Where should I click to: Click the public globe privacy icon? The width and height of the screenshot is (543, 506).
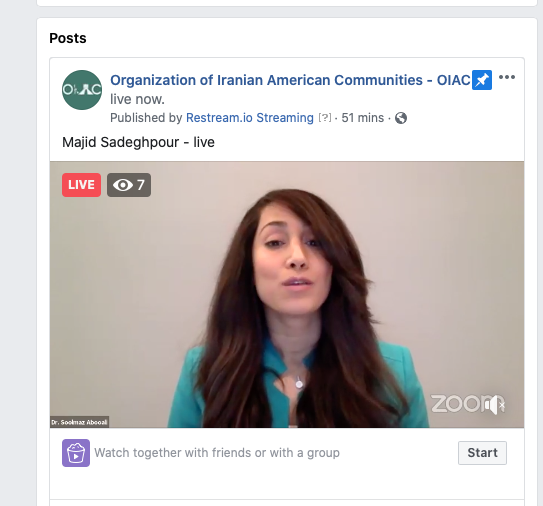[x=401, y=118]
